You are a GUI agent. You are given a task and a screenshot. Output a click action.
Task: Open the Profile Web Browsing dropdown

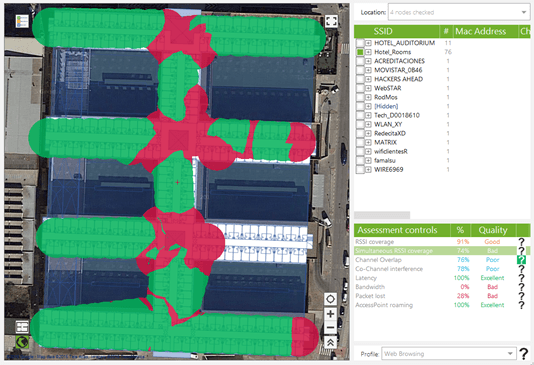(x=448, y=353)
